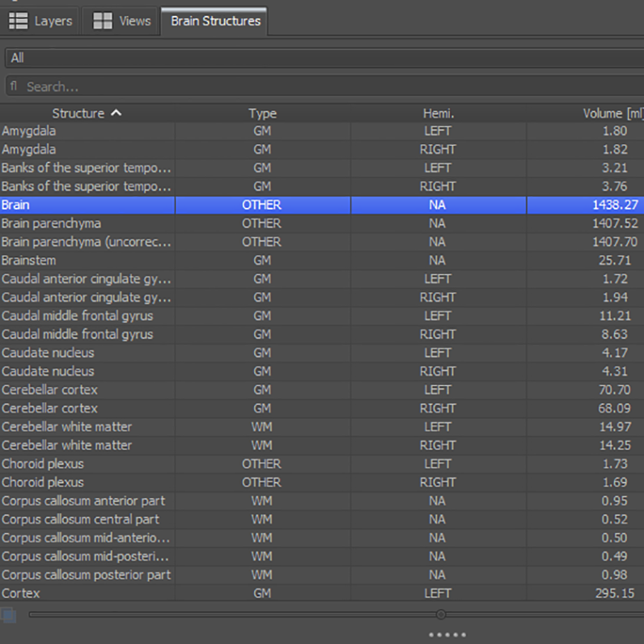Sort by Hemi. column header
This screenshot has height=644, width=644.
pos(439,113)
